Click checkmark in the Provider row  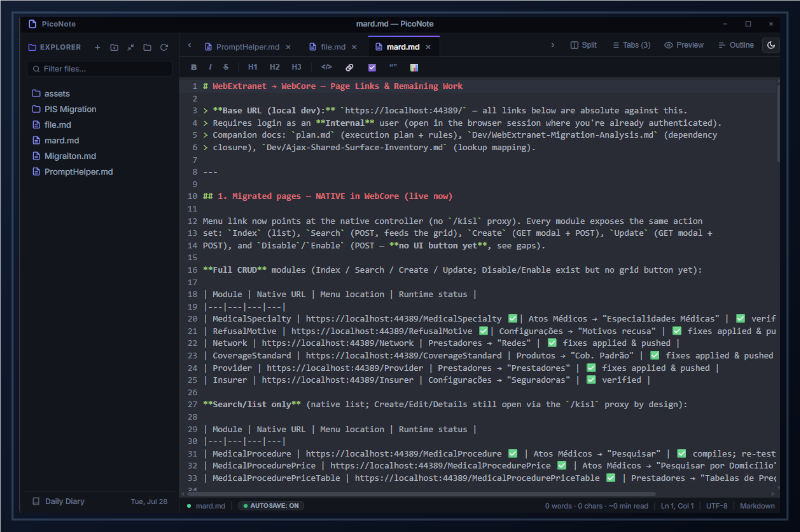click(x=591, y=368)
